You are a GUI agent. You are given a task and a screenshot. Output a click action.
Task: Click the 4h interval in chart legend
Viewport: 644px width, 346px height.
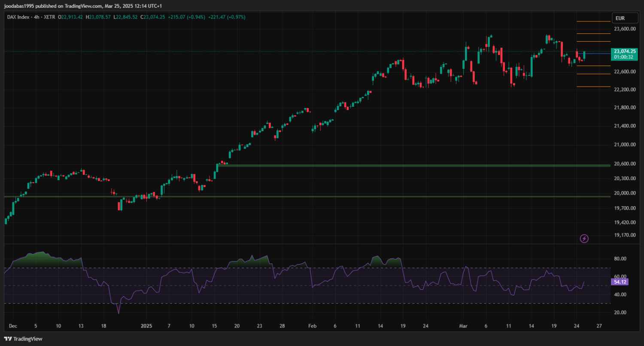[x=36, y=17]
